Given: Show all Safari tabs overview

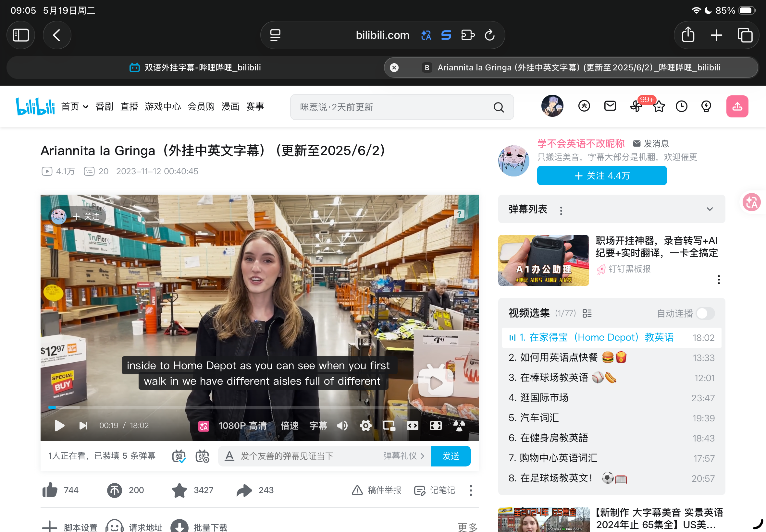Looking at the screenshot, I should click(745, 35).
